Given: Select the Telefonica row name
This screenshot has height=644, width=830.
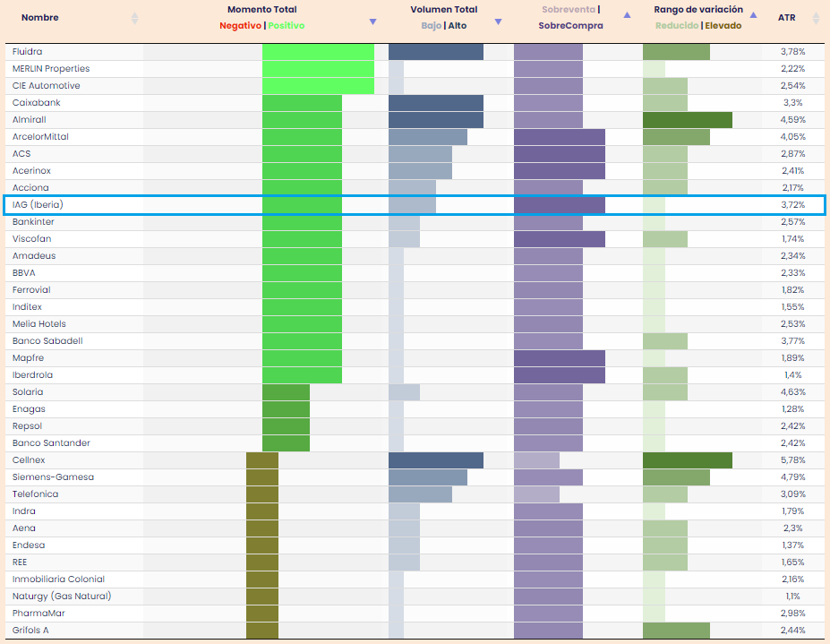Looking at the screenshot, I should tap(35, 494).
